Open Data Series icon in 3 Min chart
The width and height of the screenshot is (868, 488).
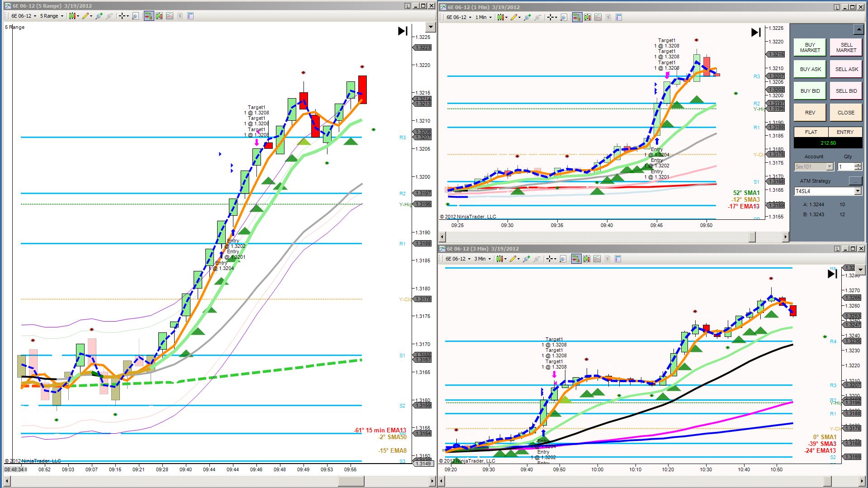pos(587,259)
